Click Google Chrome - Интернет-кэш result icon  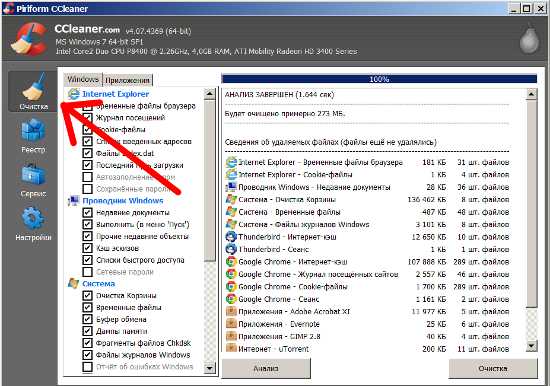pos(231,262)
